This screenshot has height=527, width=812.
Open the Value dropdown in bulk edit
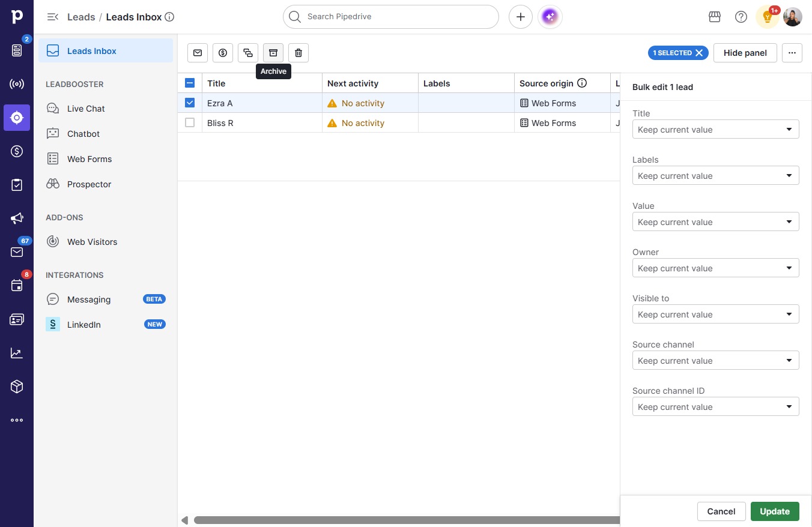click(x=716, y=222)
